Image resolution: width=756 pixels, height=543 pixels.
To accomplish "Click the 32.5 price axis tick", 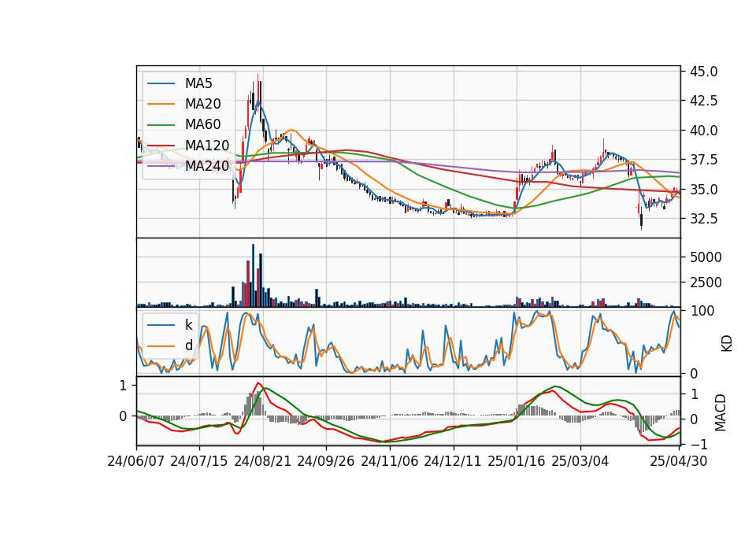I will (704, 219).
